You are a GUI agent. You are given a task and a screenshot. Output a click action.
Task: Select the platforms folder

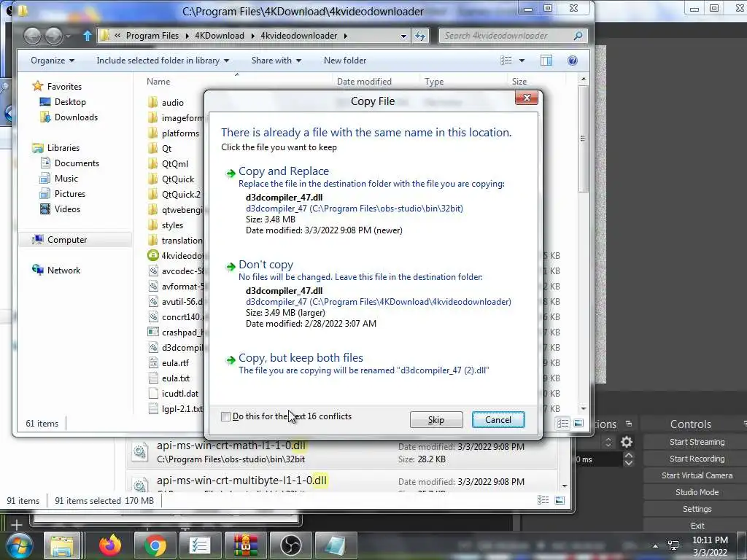180,133
